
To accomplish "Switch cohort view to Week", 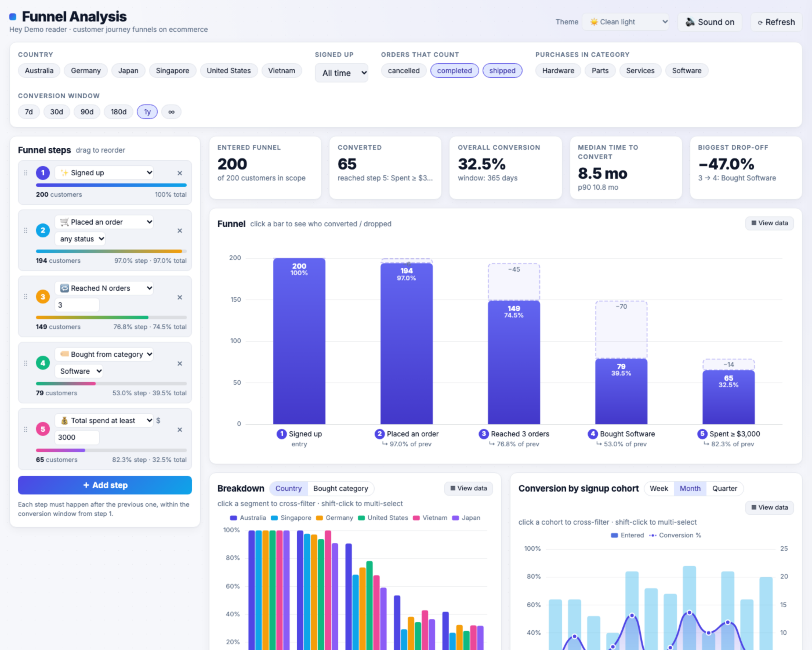I will [x=659, y=489].
